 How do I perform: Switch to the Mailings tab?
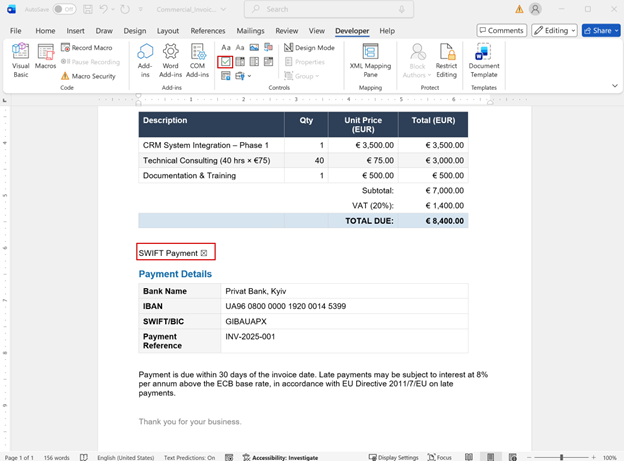(250, 31)
